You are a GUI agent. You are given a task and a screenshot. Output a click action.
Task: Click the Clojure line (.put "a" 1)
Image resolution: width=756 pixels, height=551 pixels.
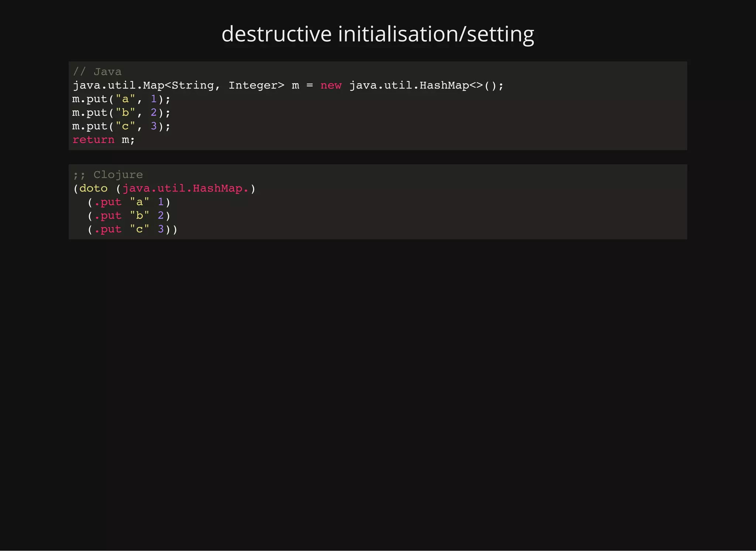pos(129,202)
